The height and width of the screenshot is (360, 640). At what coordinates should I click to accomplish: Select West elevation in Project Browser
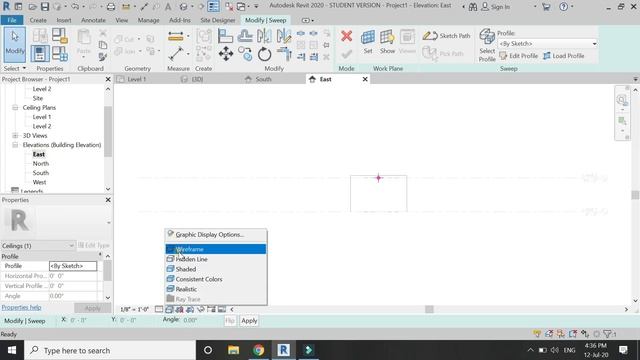(39, 182)
